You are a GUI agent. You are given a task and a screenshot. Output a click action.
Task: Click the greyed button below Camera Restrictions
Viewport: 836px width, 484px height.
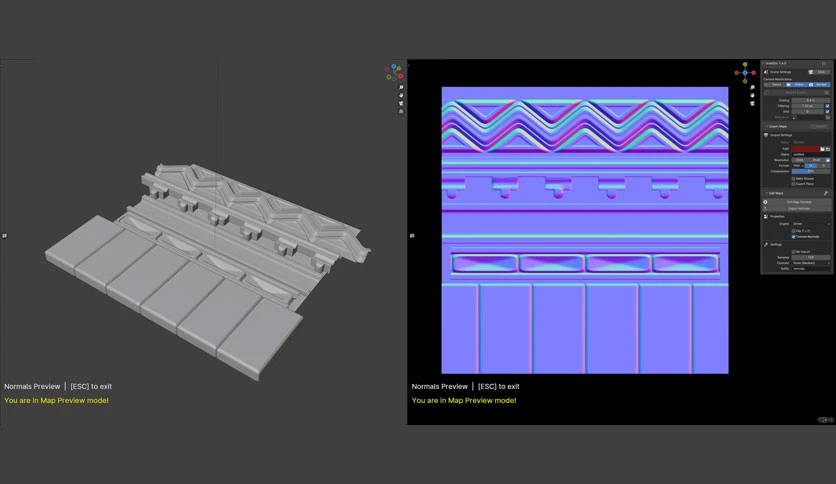click(x=797, y=92)
